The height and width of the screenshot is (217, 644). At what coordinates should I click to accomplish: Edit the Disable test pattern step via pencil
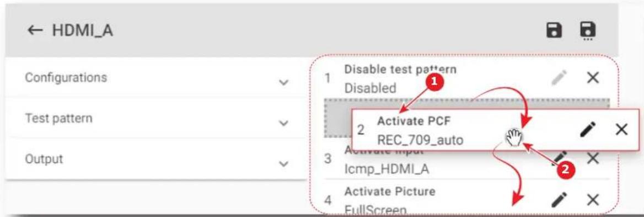(559, 77)
